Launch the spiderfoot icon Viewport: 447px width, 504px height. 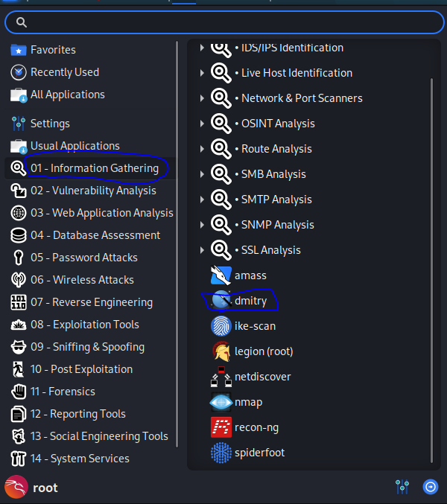point(221,453)
